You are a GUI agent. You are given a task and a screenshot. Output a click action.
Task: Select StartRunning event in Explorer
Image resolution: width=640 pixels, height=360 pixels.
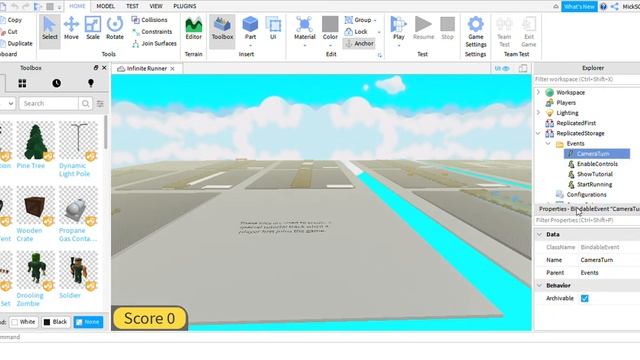pos(594,184)
